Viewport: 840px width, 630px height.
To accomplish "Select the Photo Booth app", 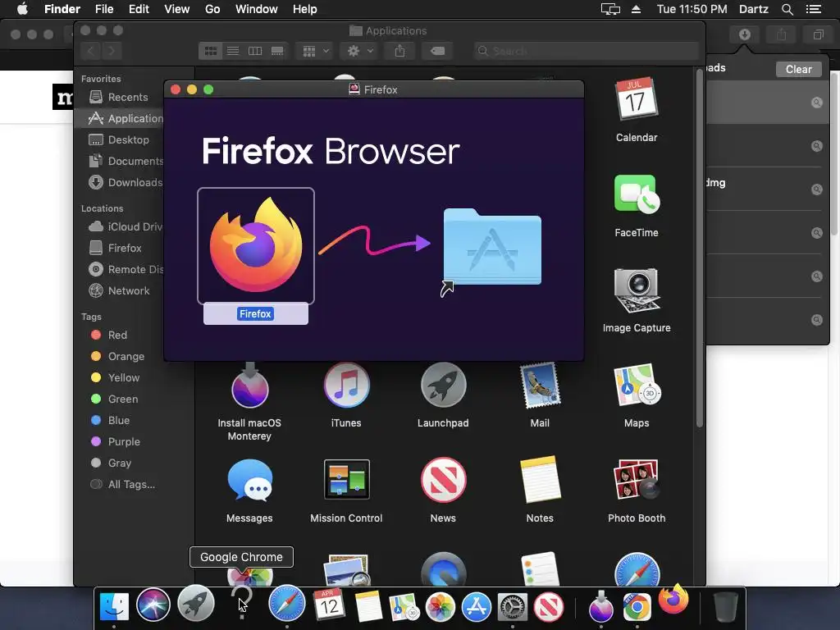I will 637,479.
